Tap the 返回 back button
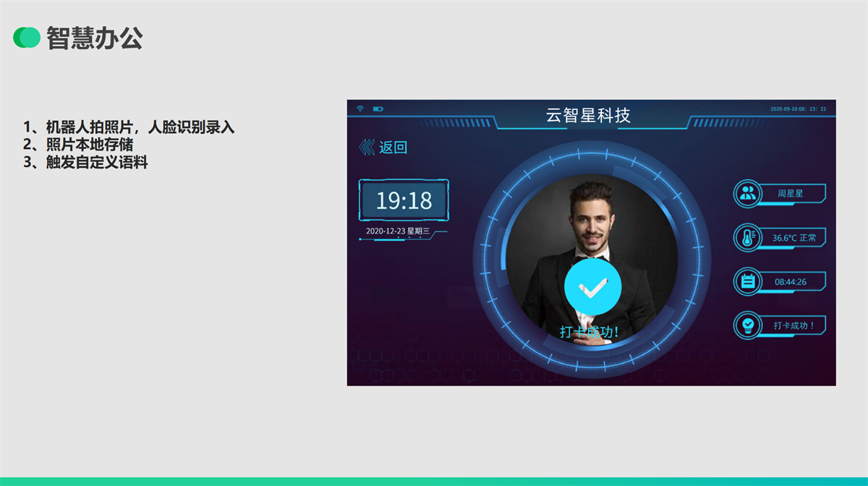Image resolution: width=868 pixels, height=486 pixels. 393,148
